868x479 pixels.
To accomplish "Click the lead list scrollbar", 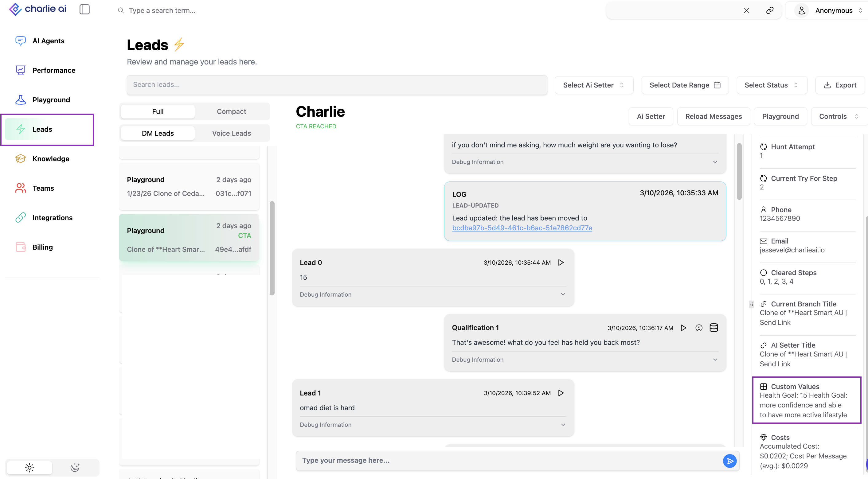I will pos(272,248).
